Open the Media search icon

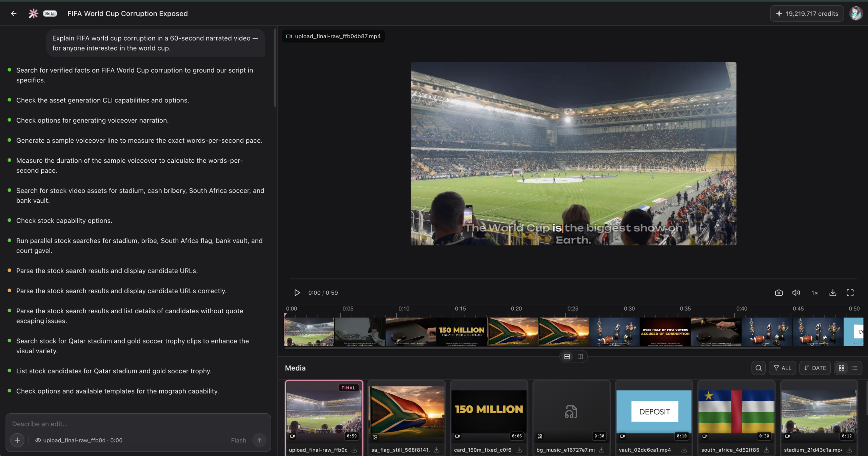click(x=758, y=368)
